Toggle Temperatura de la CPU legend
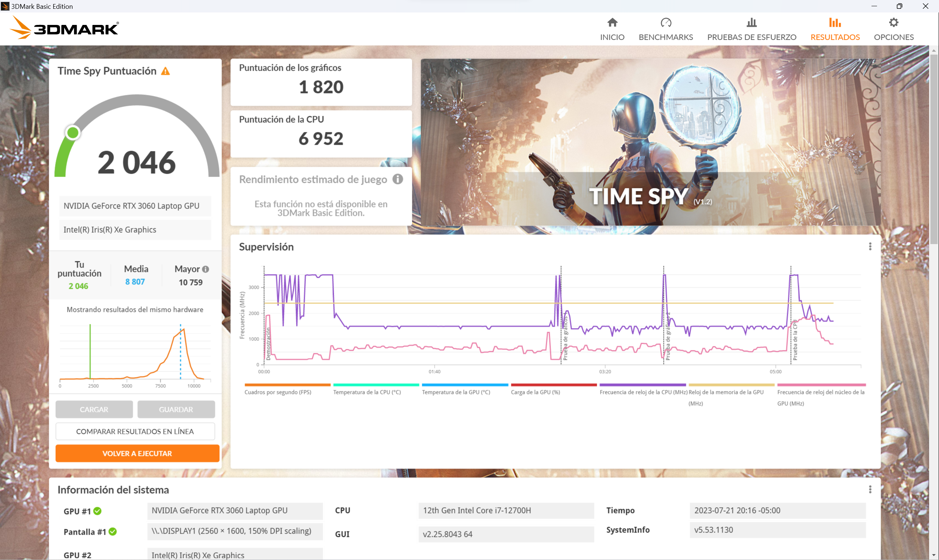Image resolution: width=939 pixels, height=560 pixels. (x=367, y=392)
